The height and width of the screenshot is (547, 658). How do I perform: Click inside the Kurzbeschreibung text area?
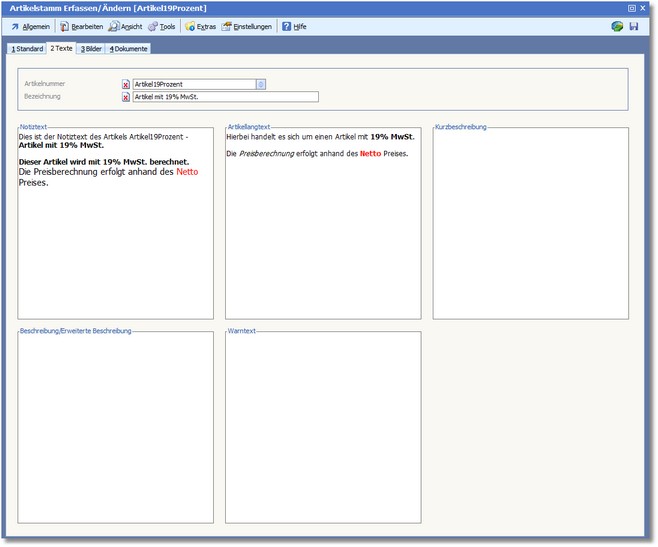tap(530, 225)
